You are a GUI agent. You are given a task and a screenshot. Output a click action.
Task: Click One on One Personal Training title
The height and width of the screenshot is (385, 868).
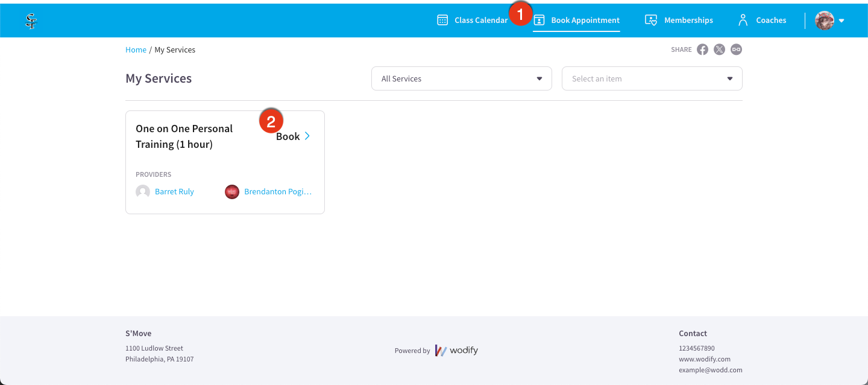click(x=184, y=136)
